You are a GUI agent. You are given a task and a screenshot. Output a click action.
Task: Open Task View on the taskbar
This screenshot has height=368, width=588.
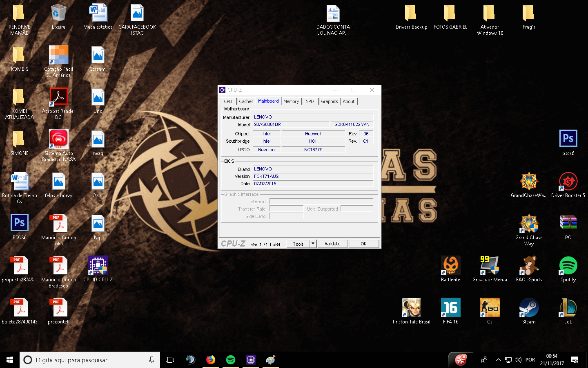(x=170, y=360)
